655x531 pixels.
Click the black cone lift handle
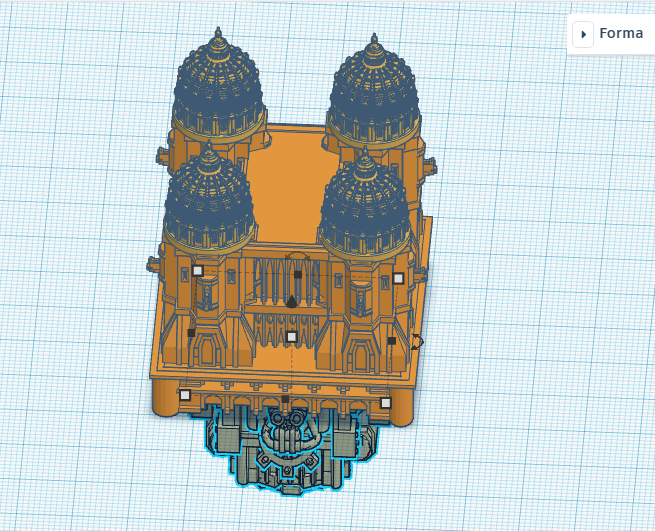point(291,300)
